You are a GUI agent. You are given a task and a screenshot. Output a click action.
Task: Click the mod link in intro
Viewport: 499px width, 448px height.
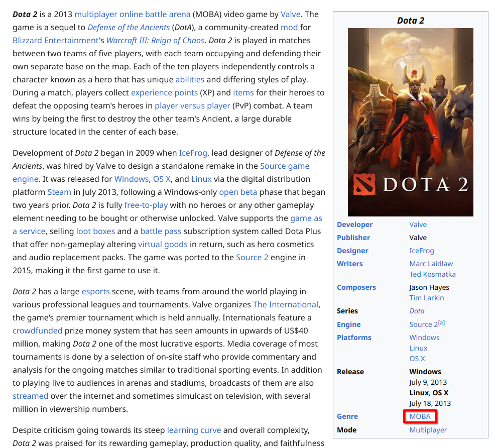289,28
